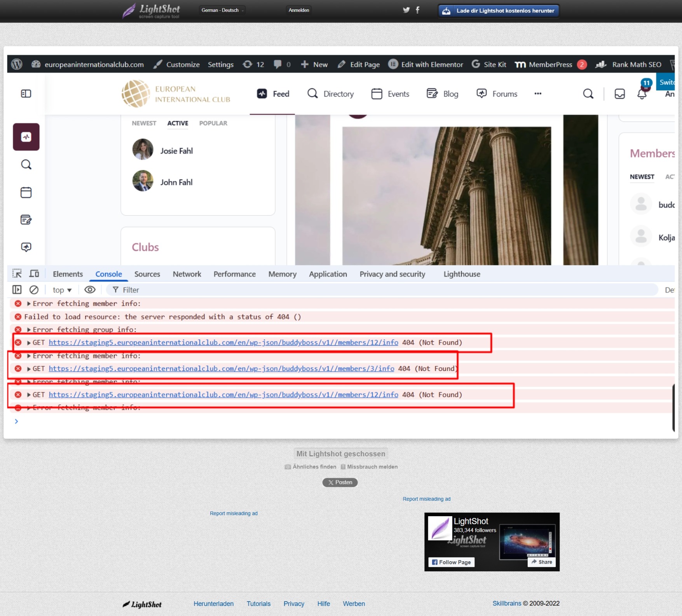Click the Twitter bird icon in header
This screenshot has height=616, width=682.
tap(406, 10)
